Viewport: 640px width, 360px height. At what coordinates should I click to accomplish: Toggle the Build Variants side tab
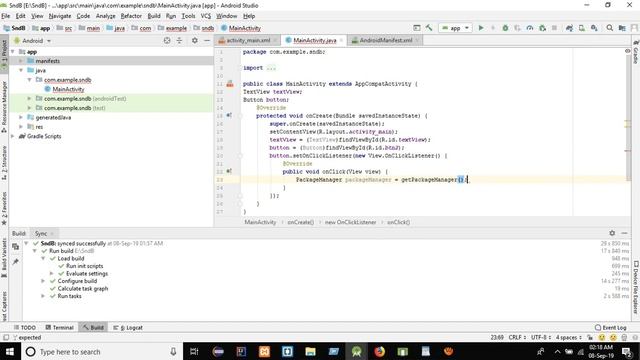coord(4,258)
